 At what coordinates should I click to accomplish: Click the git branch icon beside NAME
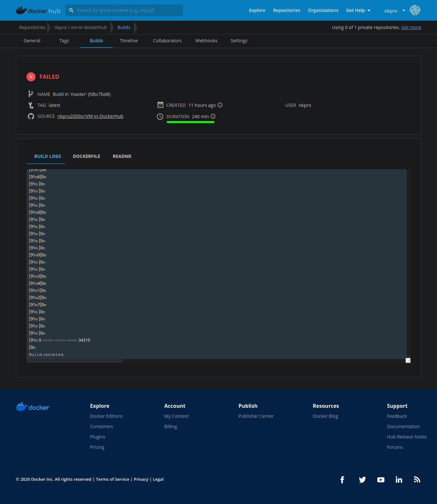[31, 94]
